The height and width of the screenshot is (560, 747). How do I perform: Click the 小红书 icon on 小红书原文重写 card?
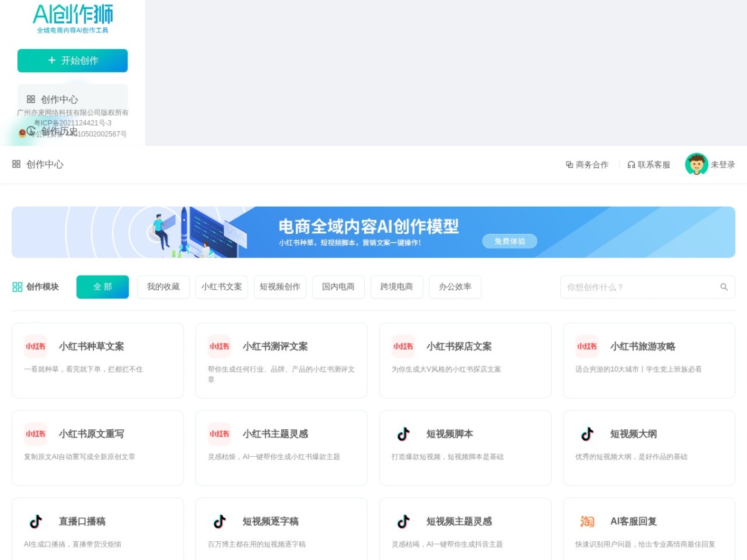[x=35, y=434]
